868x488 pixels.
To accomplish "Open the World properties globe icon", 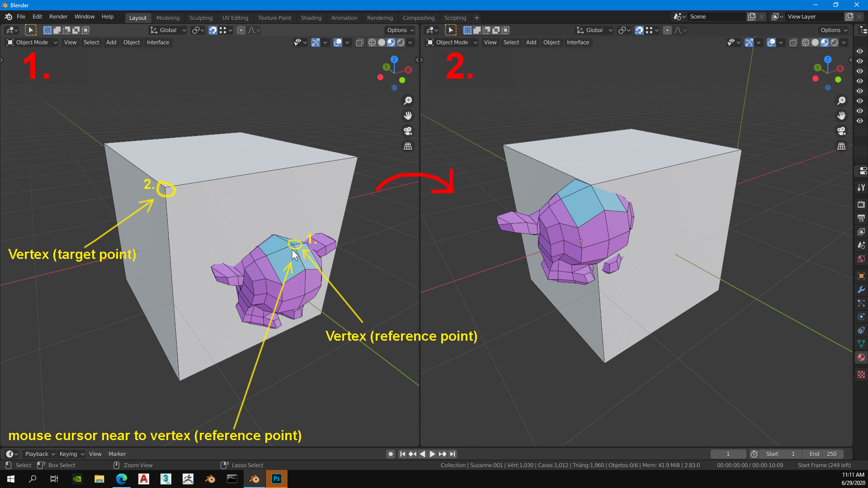I will click(x=861, y=259).
